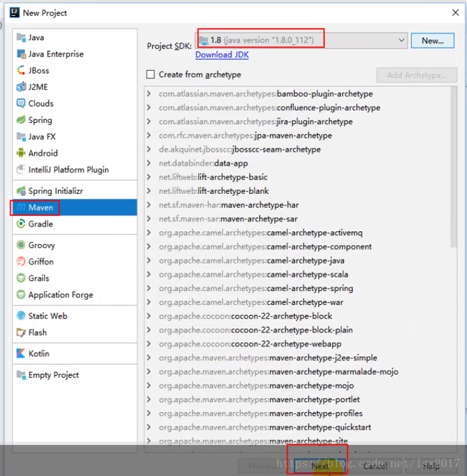Select Kotlin project type

pyautogui.click(x=75, y=354)
